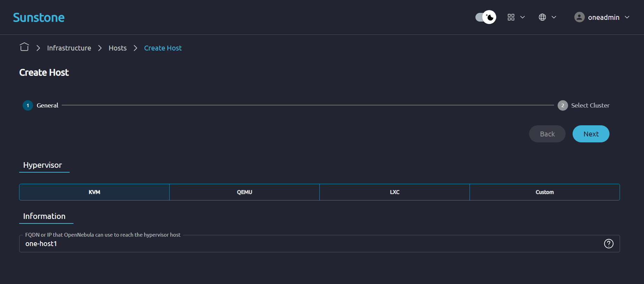Click step 1 General circle

click(x=28, y=105)
